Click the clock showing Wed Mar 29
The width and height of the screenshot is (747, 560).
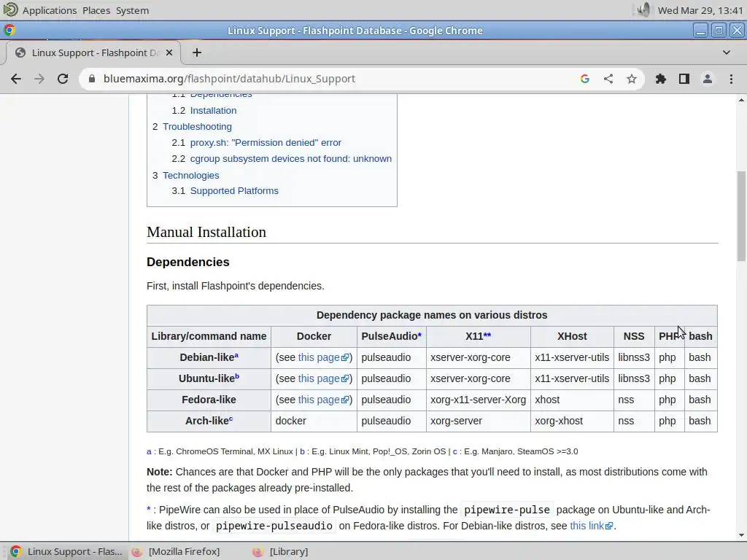tap(700, 10)
